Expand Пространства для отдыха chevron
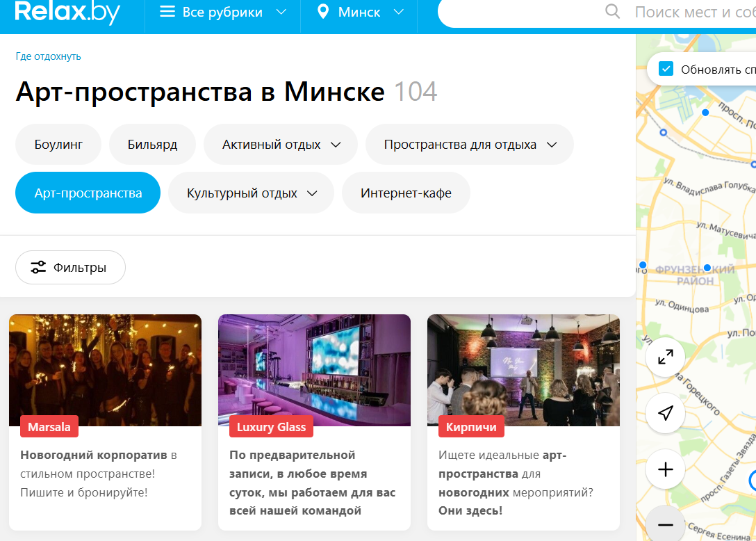 (552, 145)
